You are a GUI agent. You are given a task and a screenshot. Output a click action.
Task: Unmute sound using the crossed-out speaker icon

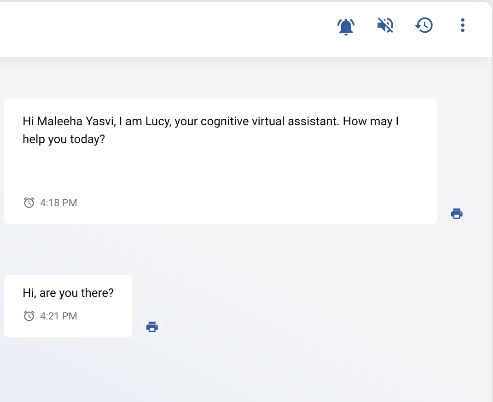385,25
